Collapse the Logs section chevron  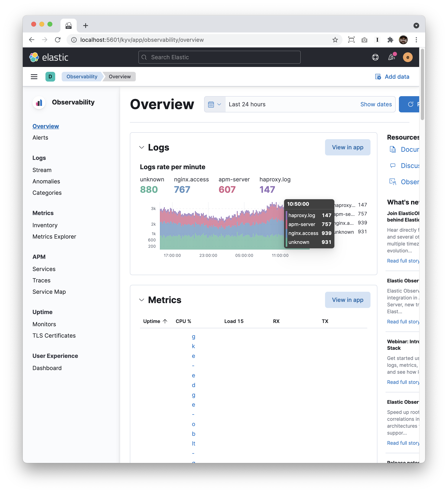141,147
